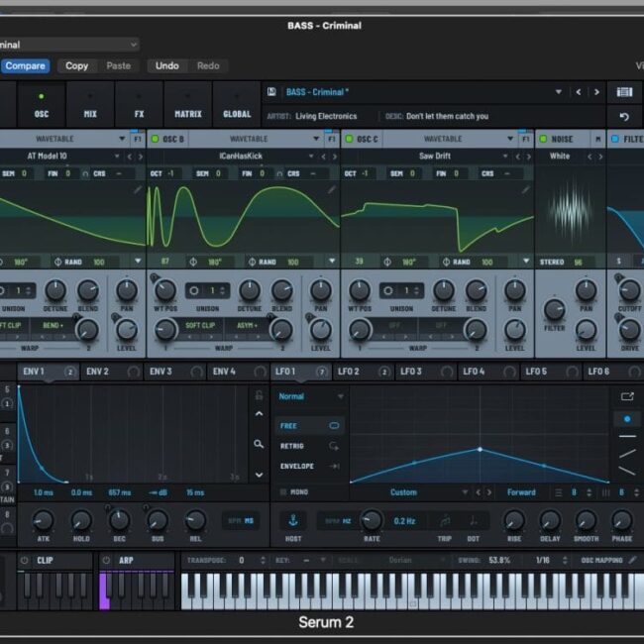Enable the LFO MONO checkbox
The image size is (644, 644).
pyautogui.click(x=283, y=491)
